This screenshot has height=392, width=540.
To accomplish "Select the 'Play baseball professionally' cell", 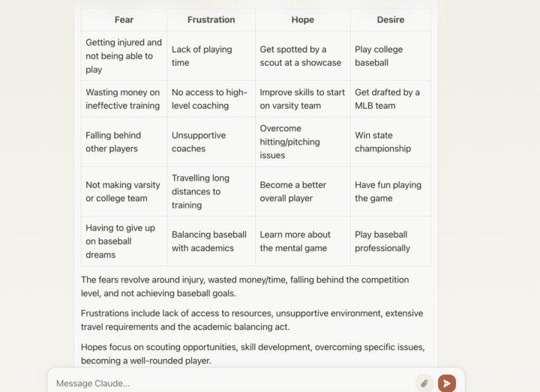I will [x=390, y=241].
